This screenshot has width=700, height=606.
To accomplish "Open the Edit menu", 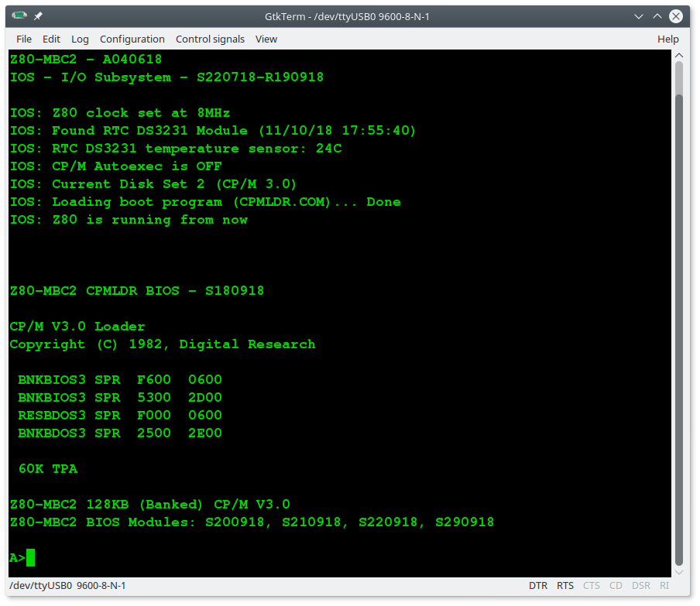I will point(51,39).
